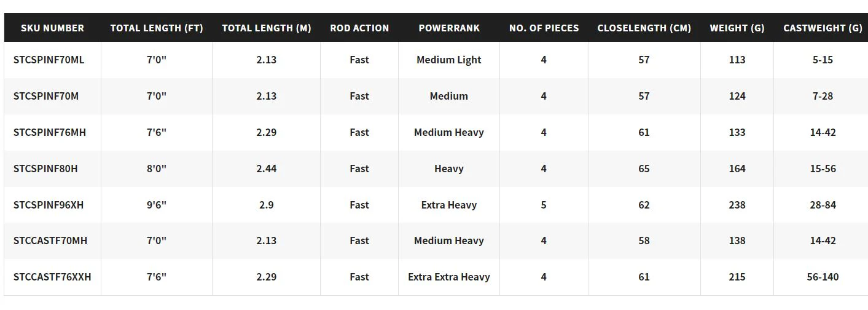Click the SKU NUMBER column header
The image size is (868, 310).
tap(52, 28)
